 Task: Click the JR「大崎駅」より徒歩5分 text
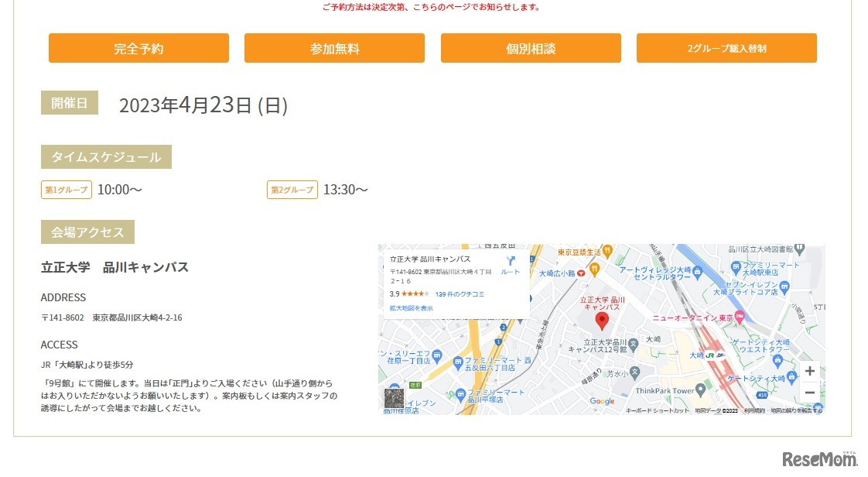[87, 365]
